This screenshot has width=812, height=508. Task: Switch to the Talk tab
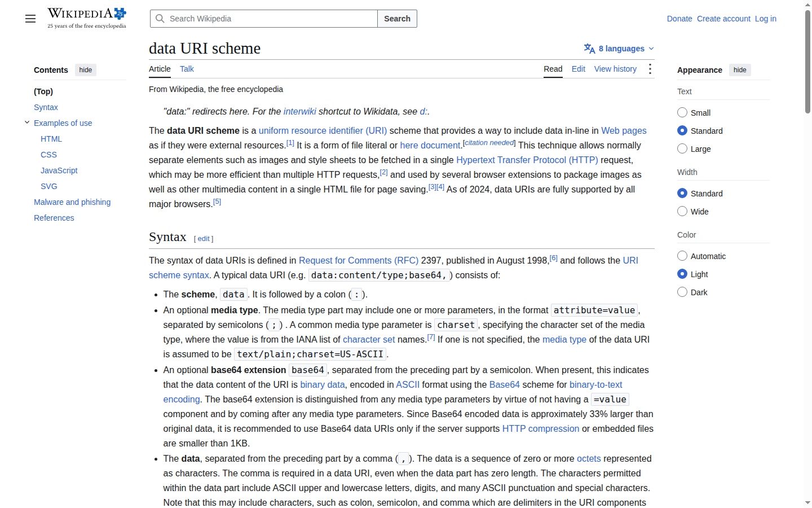tap(187, 69)
